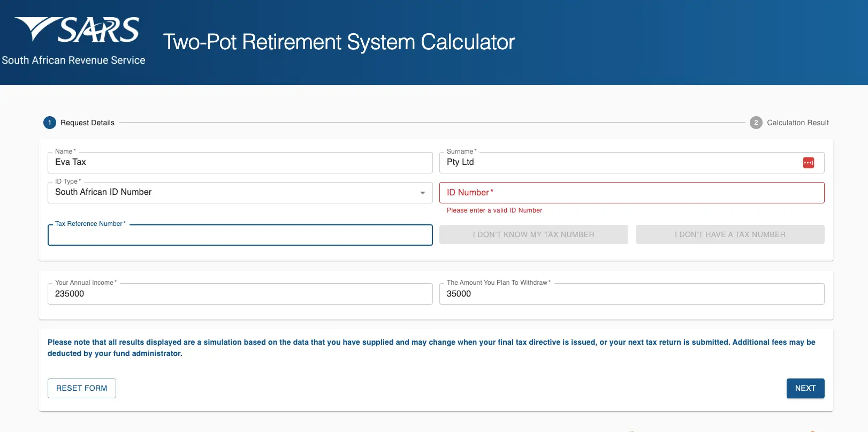Go to the Request Details step label

pyautogui.click(x=87, y=123)
